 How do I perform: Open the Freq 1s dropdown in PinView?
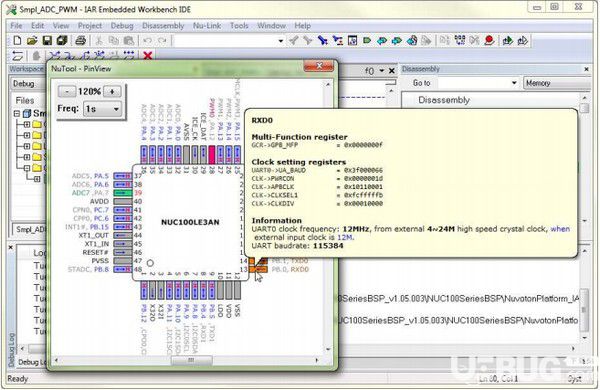[x=103, y=109]
